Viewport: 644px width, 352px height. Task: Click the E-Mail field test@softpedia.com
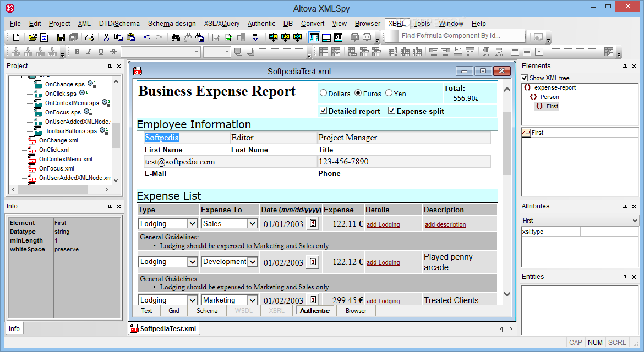coord(231,162)
